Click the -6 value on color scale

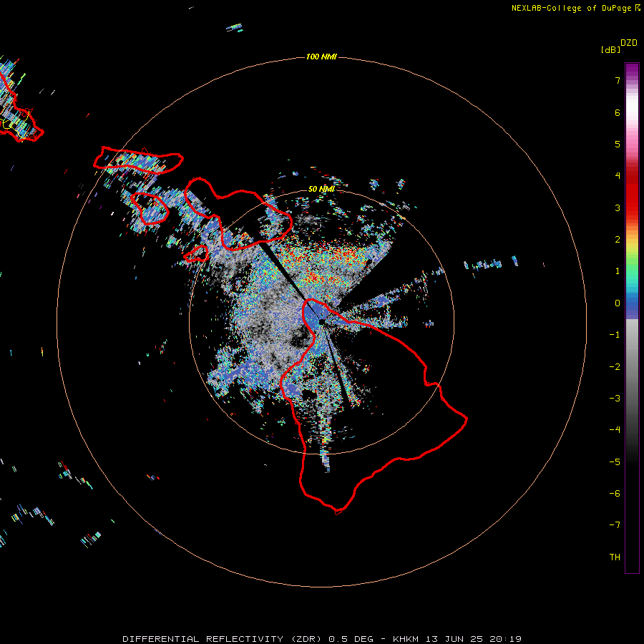click(615, 494)
